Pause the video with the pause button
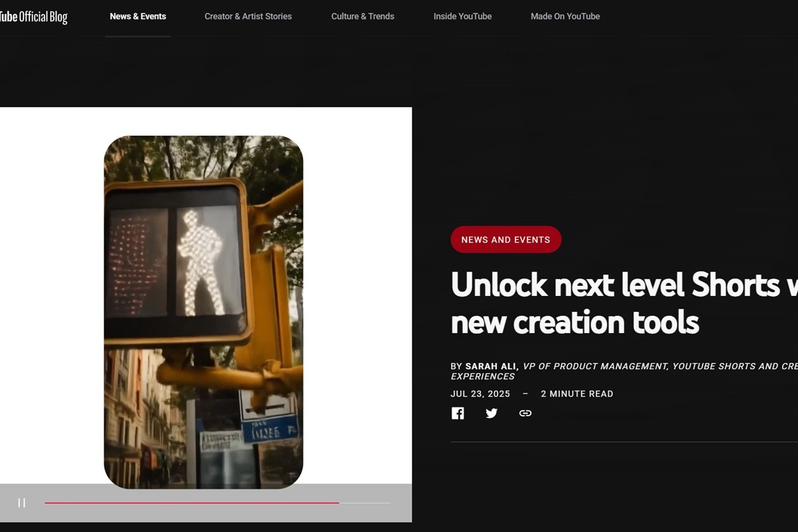 coord(21,503)
